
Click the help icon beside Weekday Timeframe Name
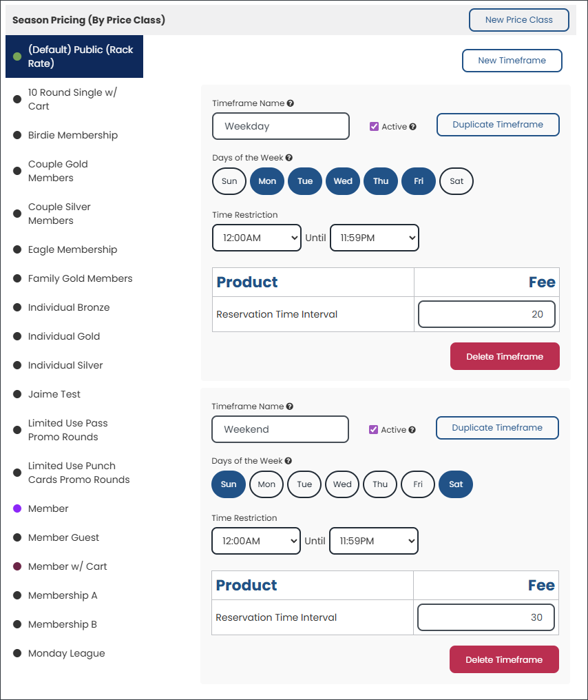(x=291, y=103)
